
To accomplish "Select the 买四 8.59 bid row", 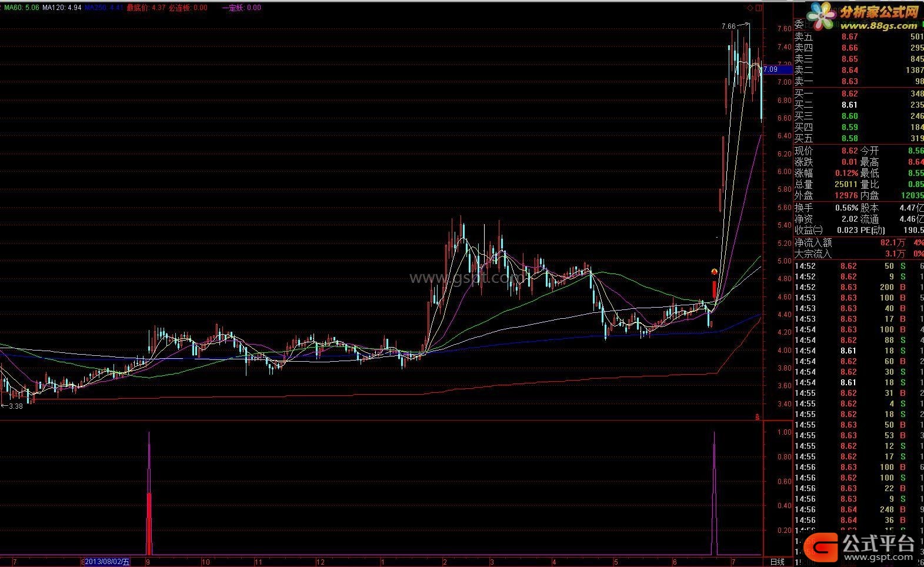I will click(859, 127).
